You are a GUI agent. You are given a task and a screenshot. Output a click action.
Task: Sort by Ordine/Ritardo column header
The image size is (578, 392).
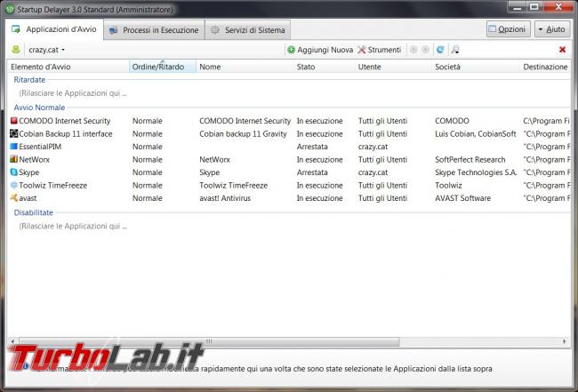pyautogui.click(x=163, y=67)
